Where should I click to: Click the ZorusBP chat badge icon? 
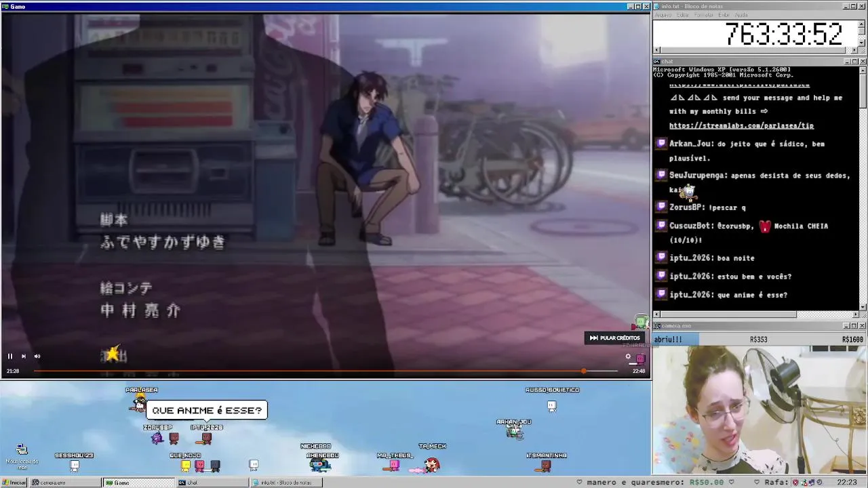click(661, 207)
